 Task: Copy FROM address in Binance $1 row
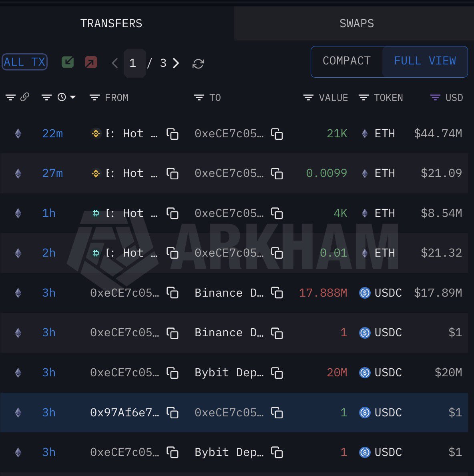[173, 333]
